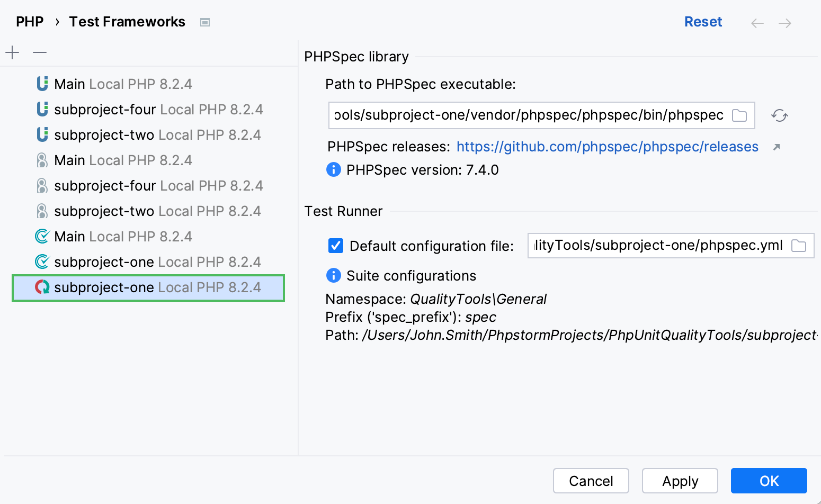Click the PHP breadcrumb in settings header
The height and width of the screenshot is (504, 821).
29,21
